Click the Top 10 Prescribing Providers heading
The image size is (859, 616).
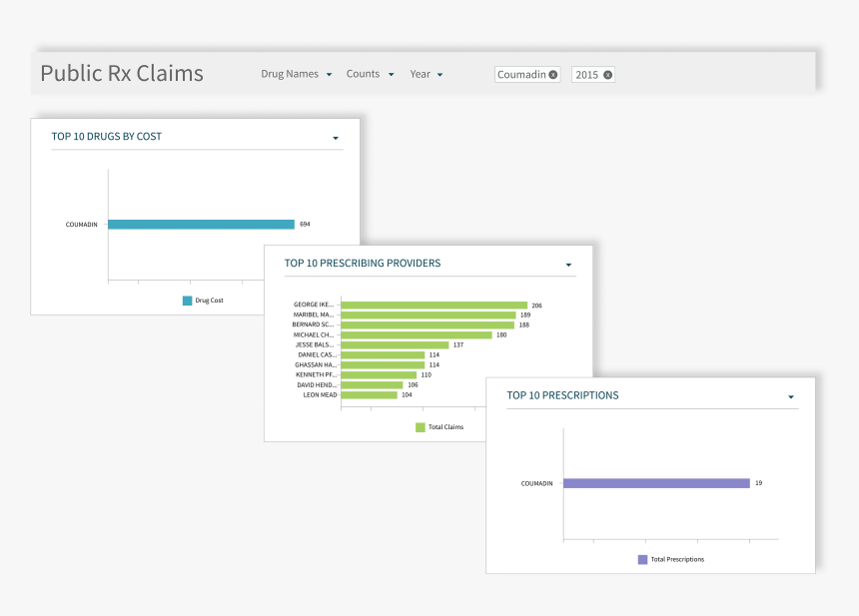click(x=363, y=264)
